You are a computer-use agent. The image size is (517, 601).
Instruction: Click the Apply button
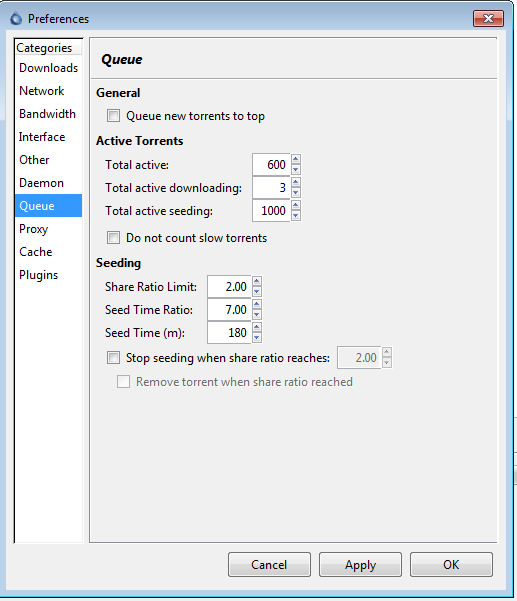360,565
